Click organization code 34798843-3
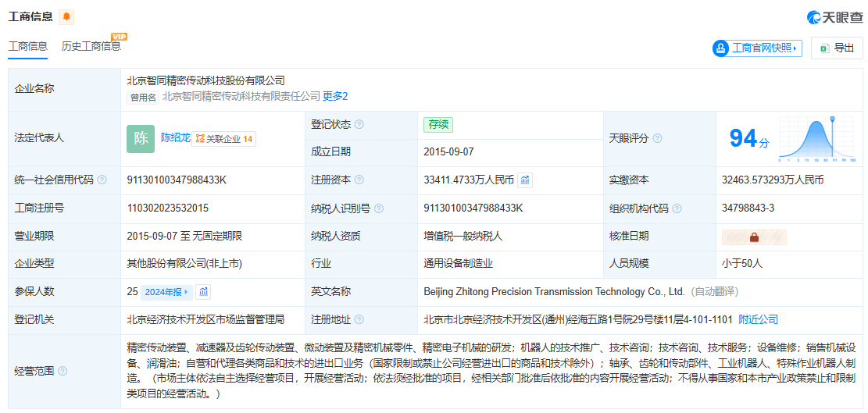The image size is (868, 413). click(748, 208)
